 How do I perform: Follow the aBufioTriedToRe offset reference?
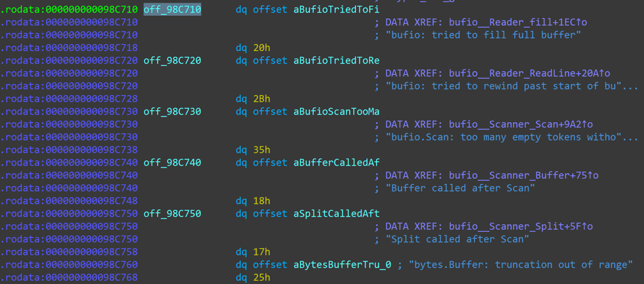pyautogui.click(x=336, y=60)
